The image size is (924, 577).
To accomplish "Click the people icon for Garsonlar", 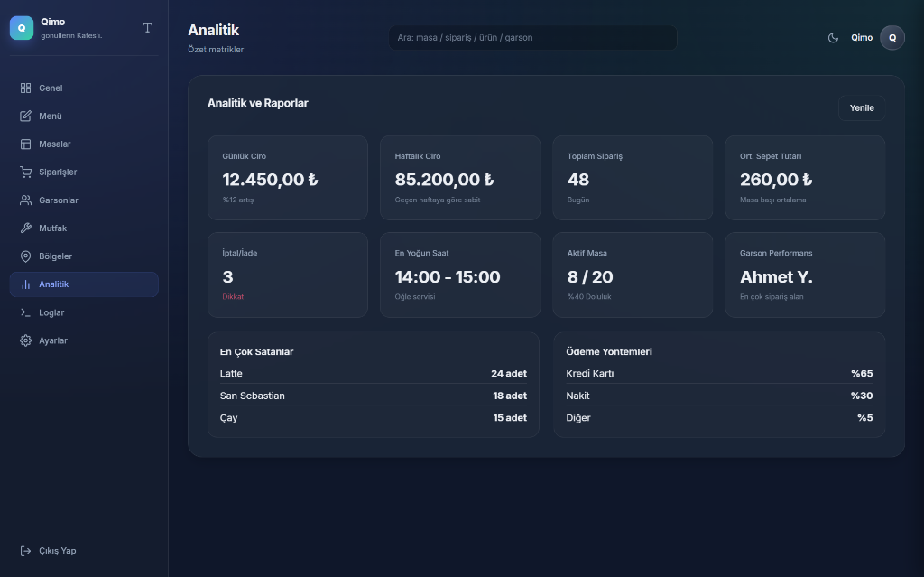I will point(25,200).
